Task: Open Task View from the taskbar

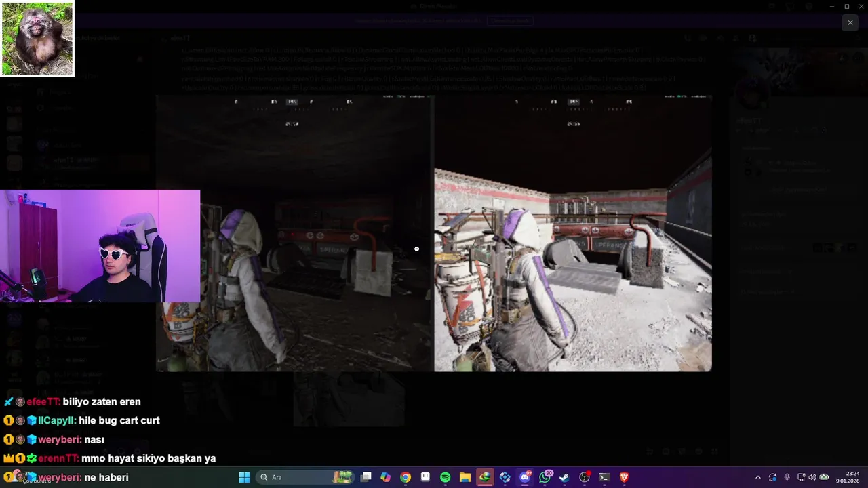Action: pos(366,477)
